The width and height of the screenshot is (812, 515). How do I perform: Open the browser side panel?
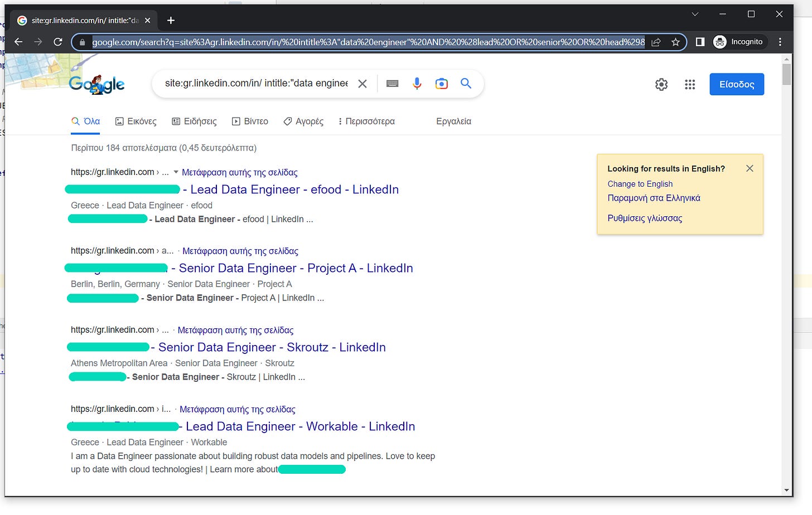pyautogui.click(x=700, y=42)
